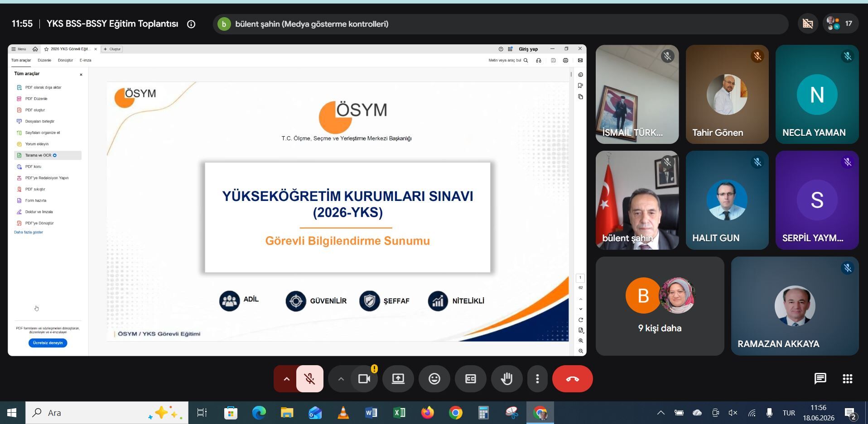Click the Windows Start button
The width and height of the screenshot is (868, 424).
click(12, 413)
